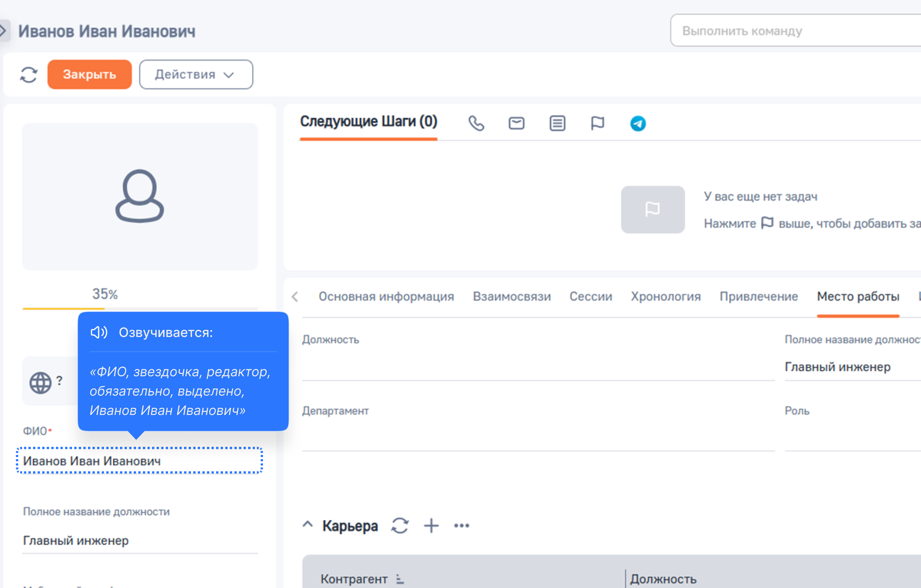921x588 pixels.
Task: Select the Следующие Шаги (0) tab
Action: [x=368, y=122]
